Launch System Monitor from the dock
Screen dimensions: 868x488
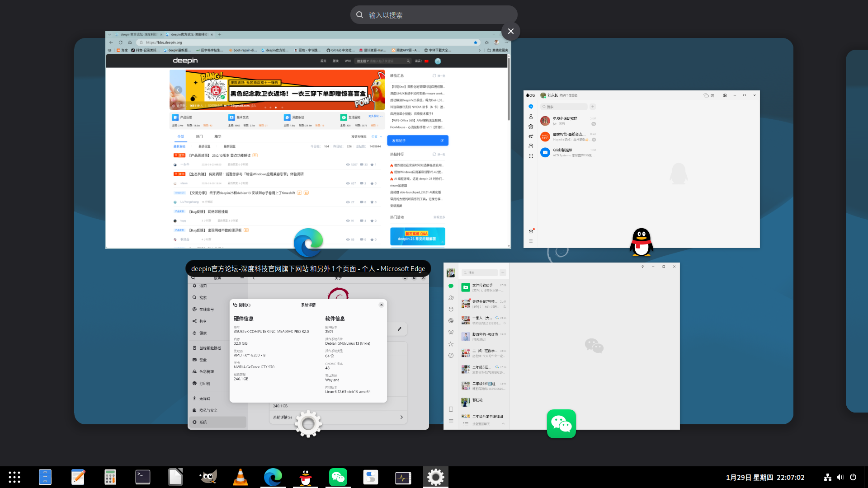click(x=403, y=477)
